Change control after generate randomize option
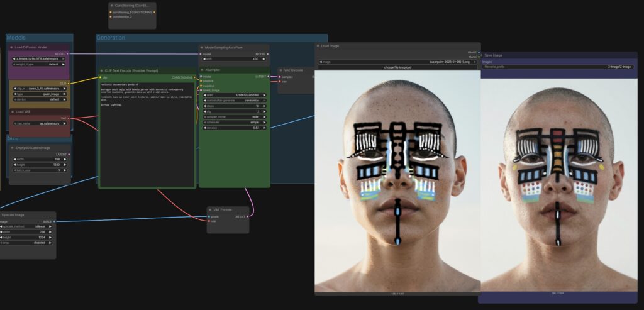This screenshot has height=310, width=644. 234,100
